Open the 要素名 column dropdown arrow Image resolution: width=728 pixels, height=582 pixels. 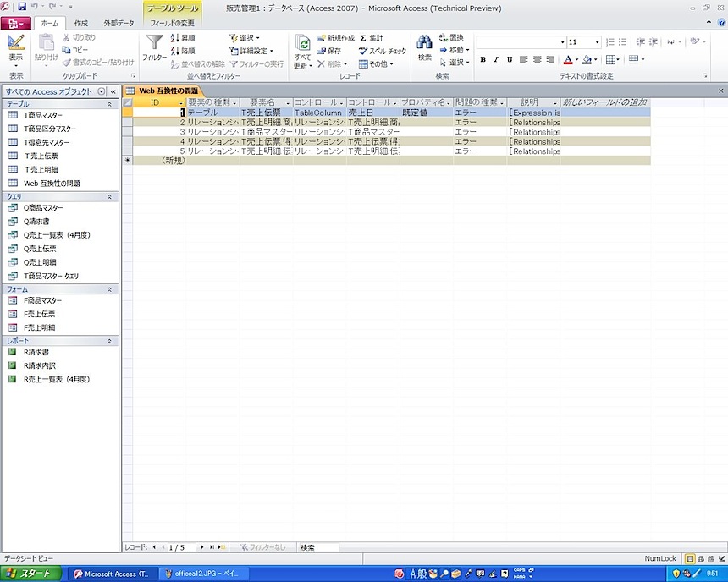[x=288, y=103]
